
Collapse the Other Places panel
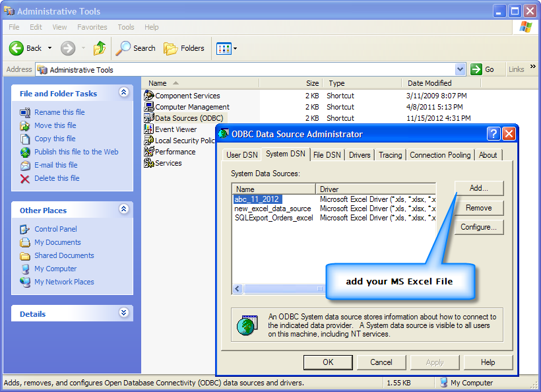point(123,209)
